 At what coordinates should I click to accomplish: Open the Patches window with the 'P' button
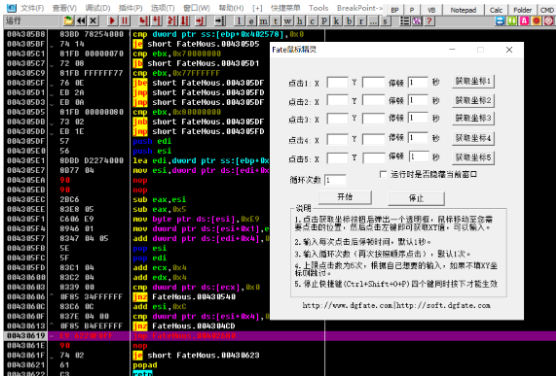pyautogui.click(x=324, y=21)
